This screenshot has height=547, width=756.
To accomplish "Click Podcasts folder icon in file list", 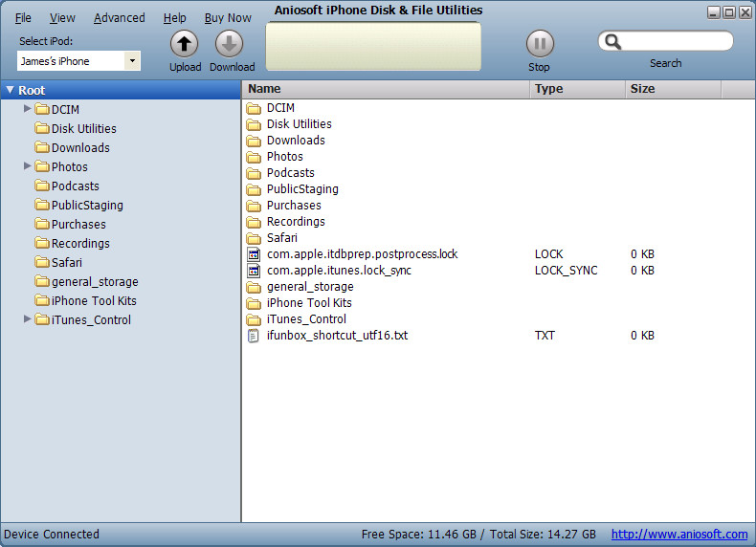I will [254, 173].
